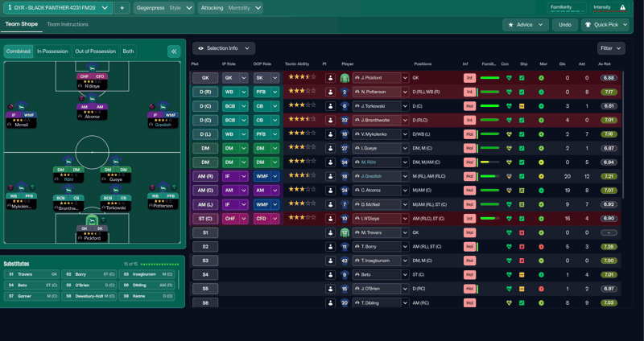Image resolution: width=644 pixels, height=341 pixels.
Task: Switch pitch view to Both
Action: [128, 51]
